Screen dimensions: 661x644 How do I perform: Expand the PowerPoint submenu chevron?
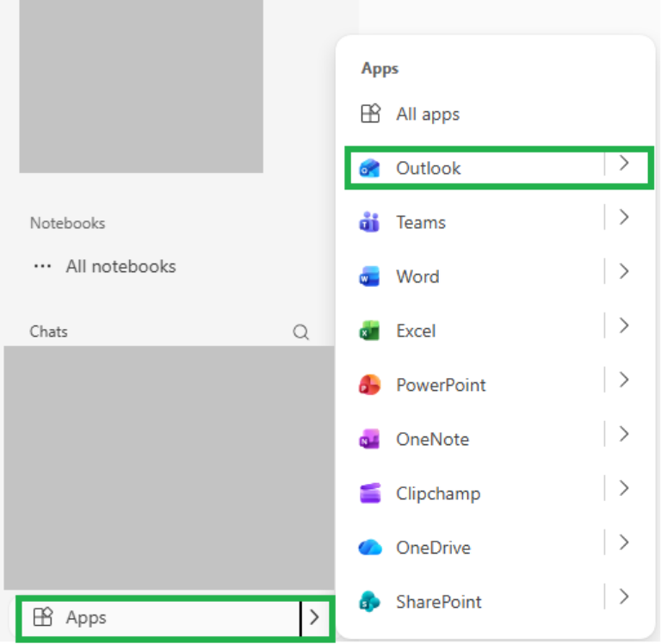pos(624,380)
